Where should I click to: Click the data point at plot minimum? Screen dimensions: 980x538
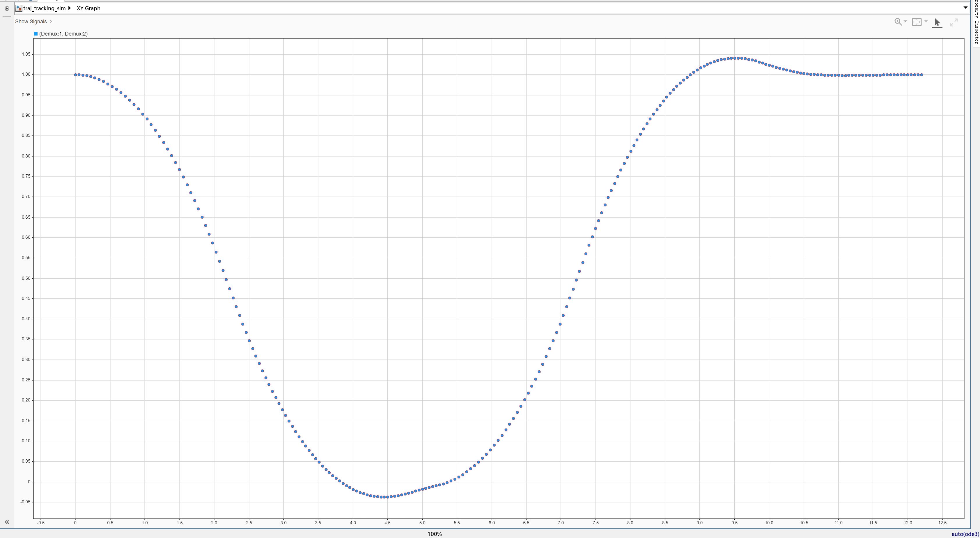[384, 497]
